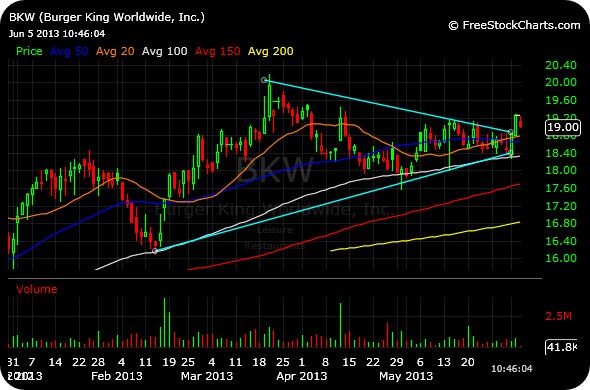This screenshot has width=590, height=390.
Task: Click the tallest green volume bar in February
Action: click(164, 322)
